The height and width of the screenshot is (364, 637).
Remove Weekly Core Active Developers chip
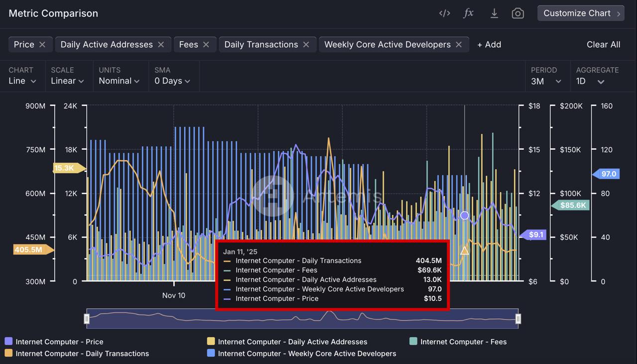pyautogui.click(x=459, y=44)
